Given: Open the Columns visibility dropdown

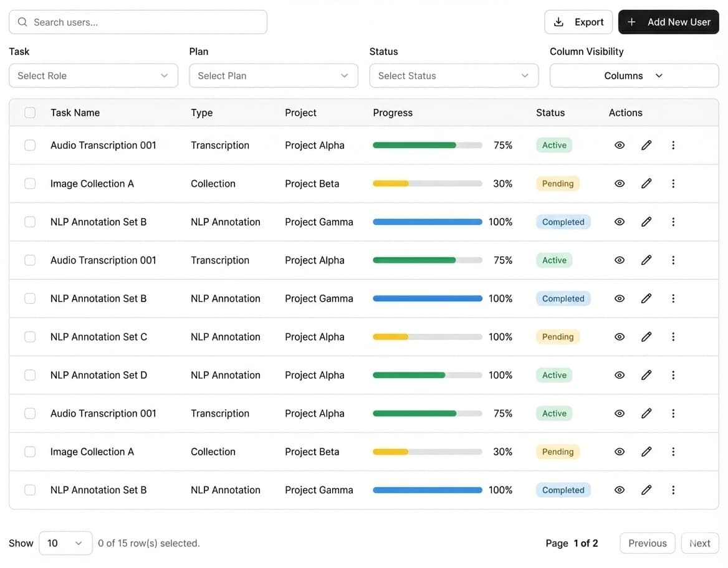Looking at the screenshot, I should 634,75.
